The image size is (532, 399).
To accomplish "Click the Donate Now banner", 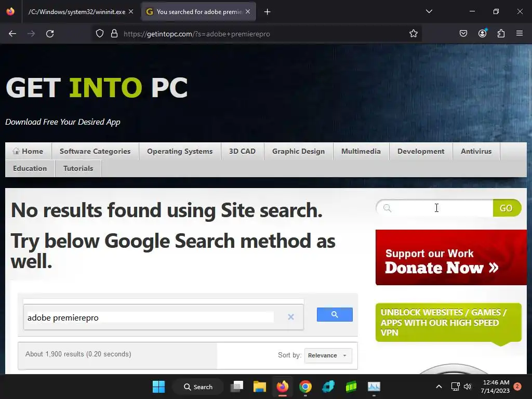I will 451,257.
